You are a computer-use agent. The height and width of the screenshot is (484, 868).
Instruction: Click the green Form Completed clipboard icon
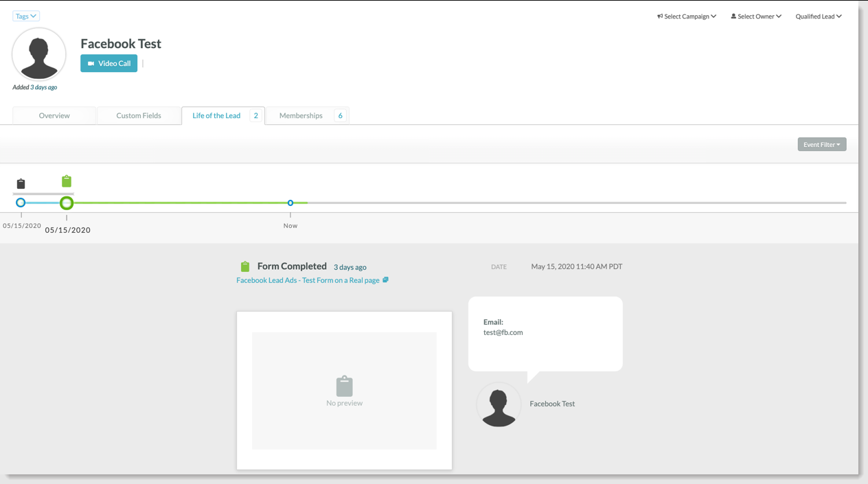[245, 266]
